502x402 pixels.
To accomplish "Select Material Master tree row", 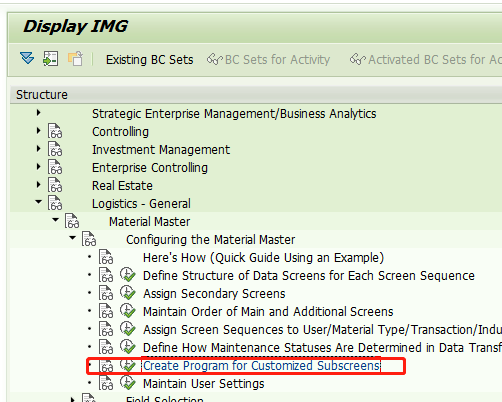I will 150,222.
